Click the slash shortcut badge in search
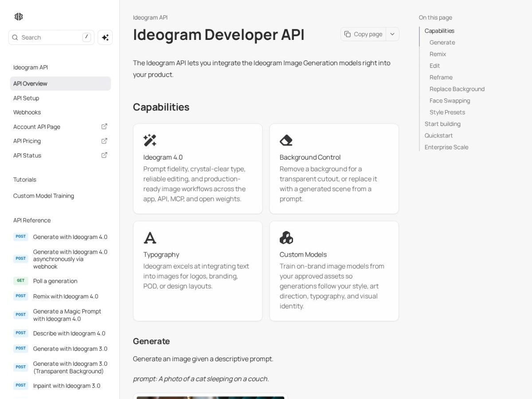The height and width of the screenshot is (399, 532). click(86, 37)
